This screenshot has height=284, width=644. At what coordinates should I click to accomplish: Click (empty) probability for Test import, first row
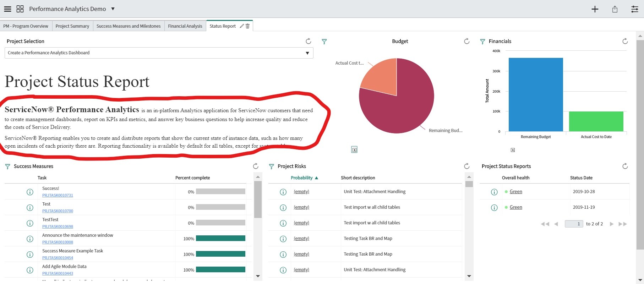tap(301, 207)
